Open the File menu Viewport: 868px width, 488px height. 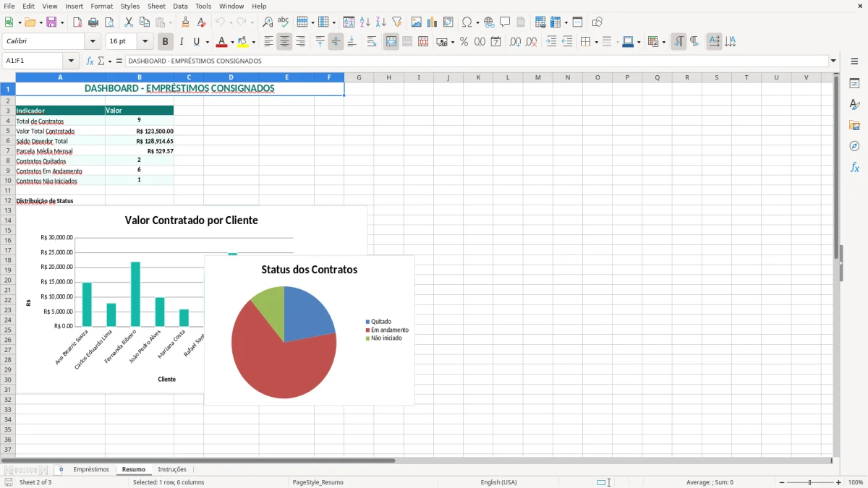[9, 6]
